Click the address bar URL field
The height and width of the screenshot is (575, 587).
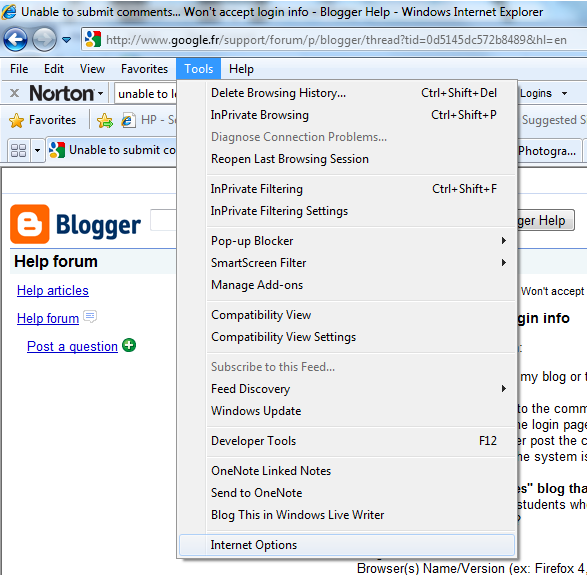click(336, 40)
